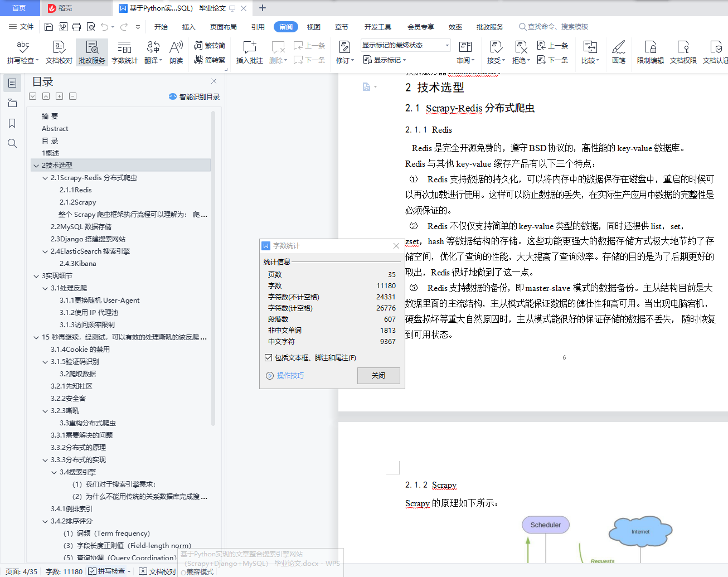Viewport: 728px width, 577px height.
Task: Open the outline panel icon in the left sidebar
Action: [x=12, y=83]
